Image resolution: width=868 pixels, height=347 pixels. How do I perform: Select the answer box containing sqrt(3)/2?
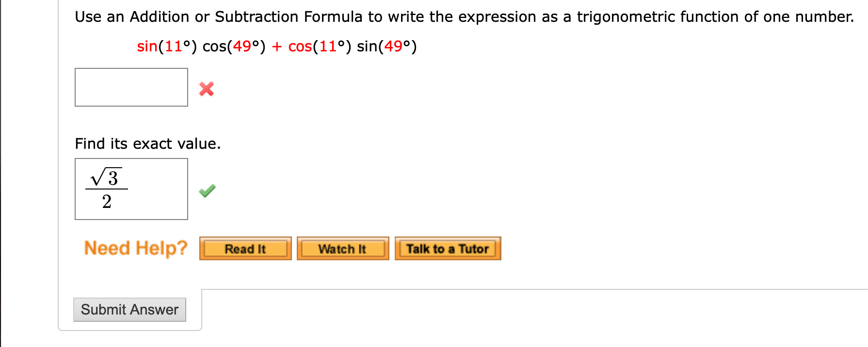131,189
